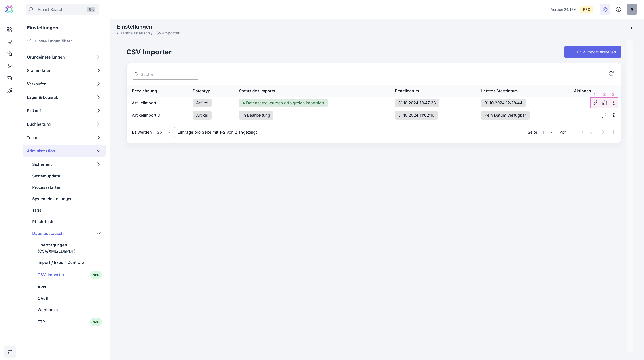
Task: Click the CSV Import erstellen button
Action: click(x=593, y=52)
